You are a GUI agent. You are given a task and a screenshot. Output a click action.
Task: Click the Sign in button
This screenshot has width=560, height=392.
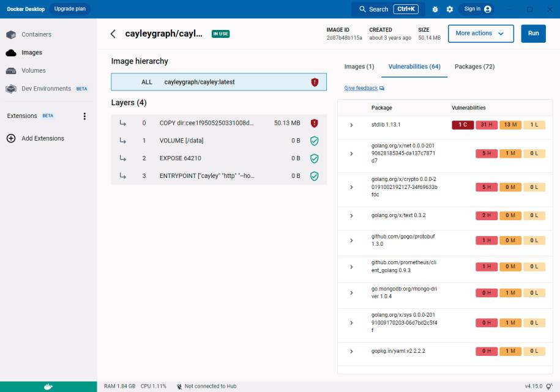(x=477, y=9)
